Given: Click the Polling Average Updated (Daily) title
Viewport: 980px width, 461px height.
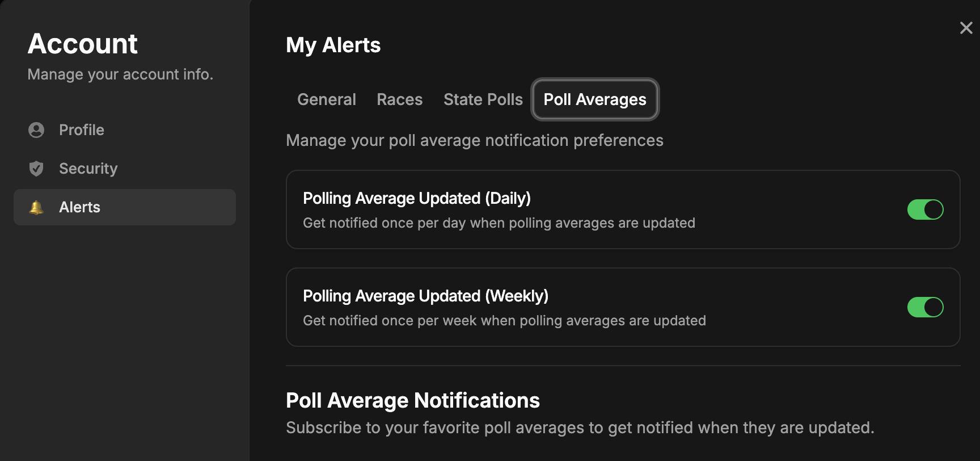Looking at the screenshot, I should coord(416,198).
